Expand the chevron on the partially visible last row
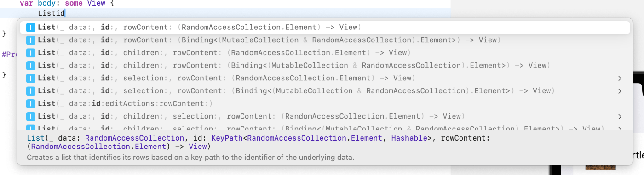This screenshot has width=644, height=175. [x=620, y=128]
